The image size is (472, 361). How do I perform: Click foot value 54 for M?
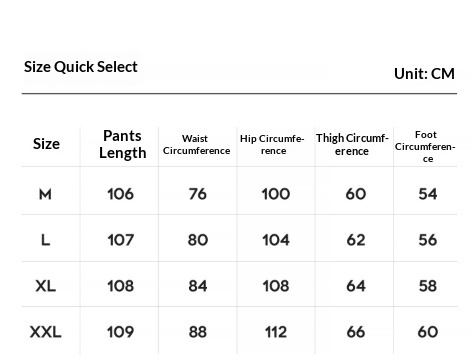point(428,194)
